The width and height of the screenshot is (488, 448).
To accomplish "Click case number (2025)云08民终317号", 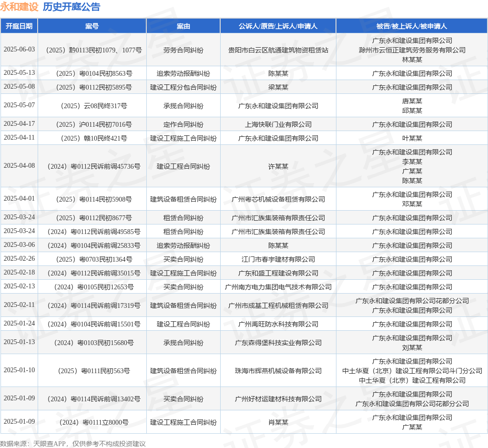I will click(94, 106).
